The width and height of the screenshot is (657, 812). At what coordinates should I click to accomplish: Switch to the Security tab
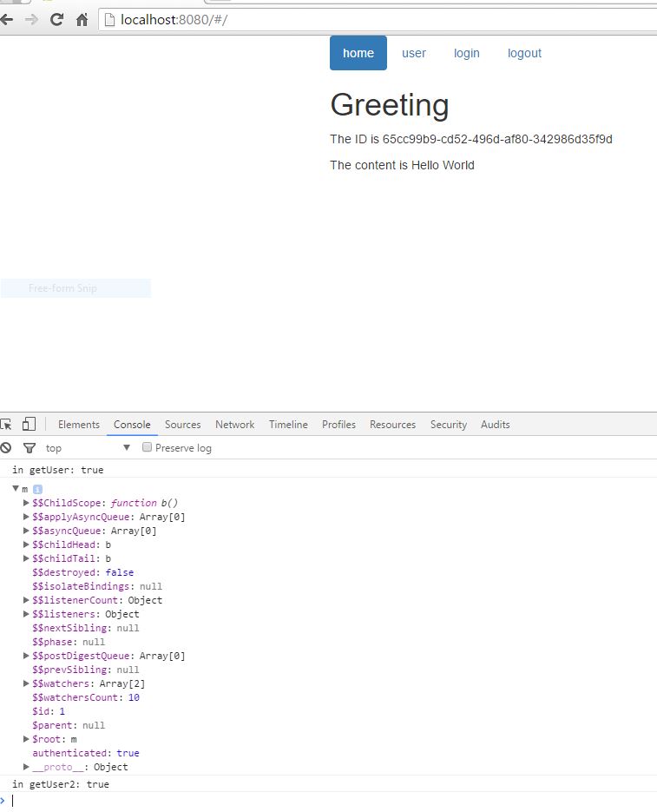coord(449,424)
